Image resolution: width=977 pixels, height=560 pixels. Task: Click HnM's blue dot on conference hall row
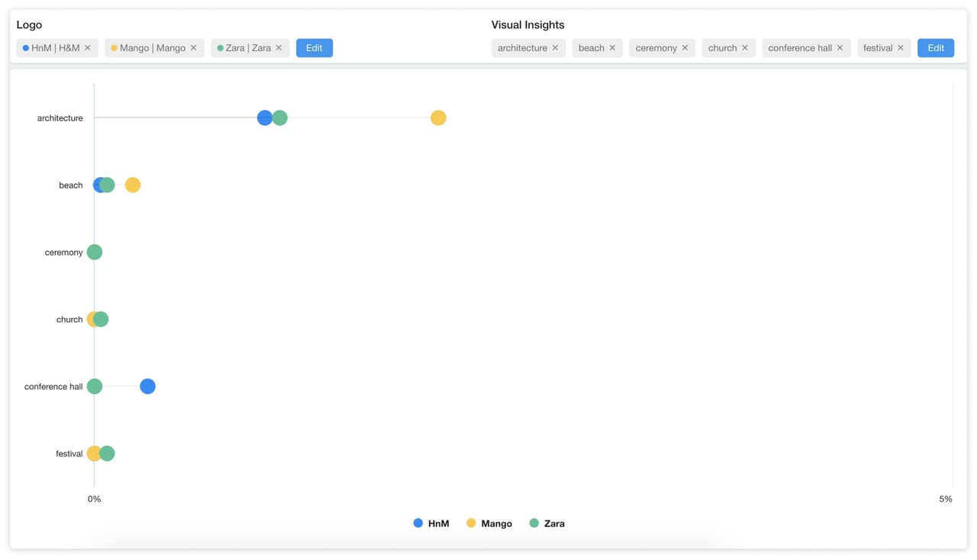[148, 386]
